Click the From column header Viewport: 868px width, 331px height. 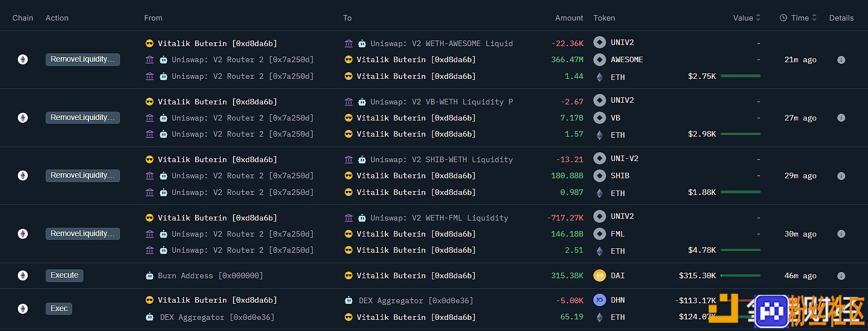click(153, 18)
